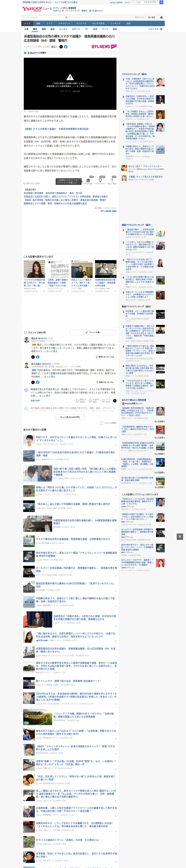Open settings gear icon in header
This screenshot has height=868, width=186.
tap(161, 17)
